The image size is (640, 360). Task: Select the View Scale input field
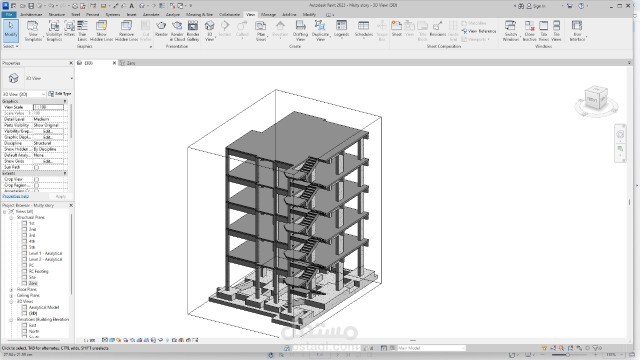(x=48, y=107)
